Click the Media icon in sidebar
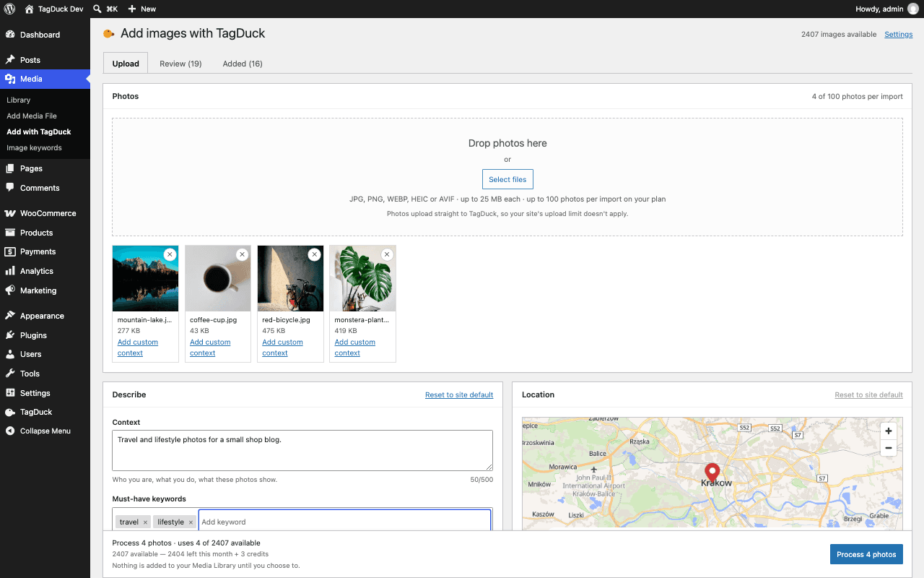 tap(10, 79)
